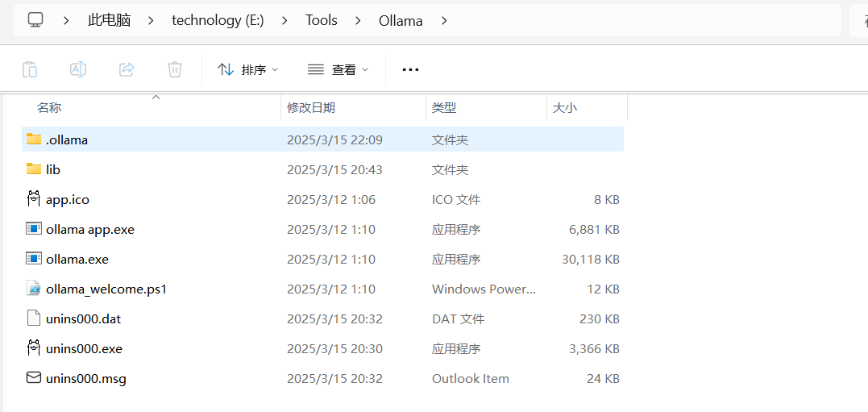Click date 2025/3/15 20:43 for lib
Viewport: 868px width, 412px height.
tap(334, 169)
